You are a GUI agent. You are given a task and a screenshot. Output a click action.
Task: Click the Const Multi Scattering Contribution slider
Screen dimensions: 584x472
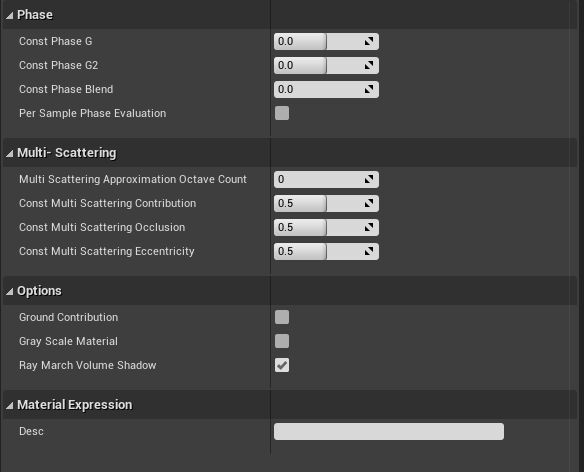(x=326, y=203)
